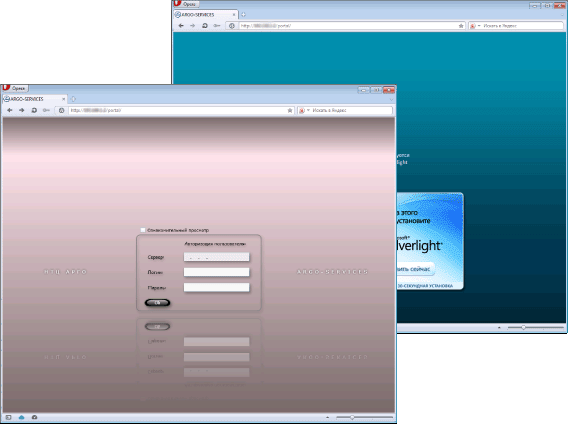Screen dimensions: 568x424
Task: Click ARGO-SERVICES heading on login page
Action: click(x=332, y=272)
